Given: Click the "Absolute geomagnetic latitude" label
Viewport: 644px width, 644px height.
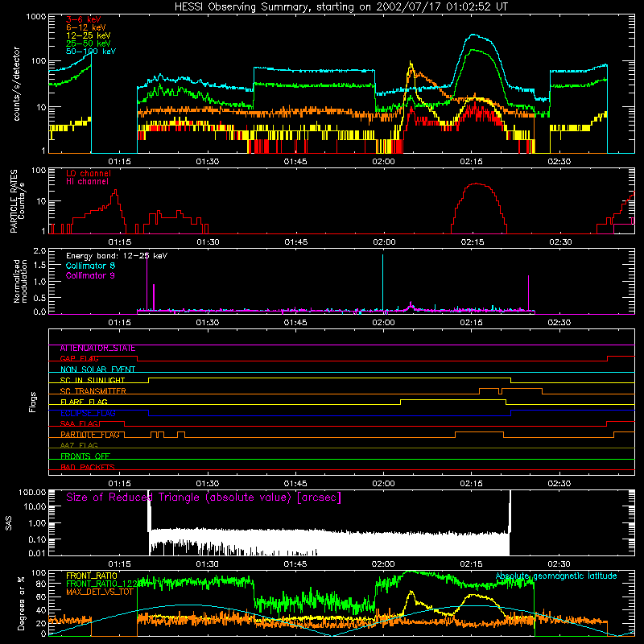Looking at the screenshot, I should (556, 576).
